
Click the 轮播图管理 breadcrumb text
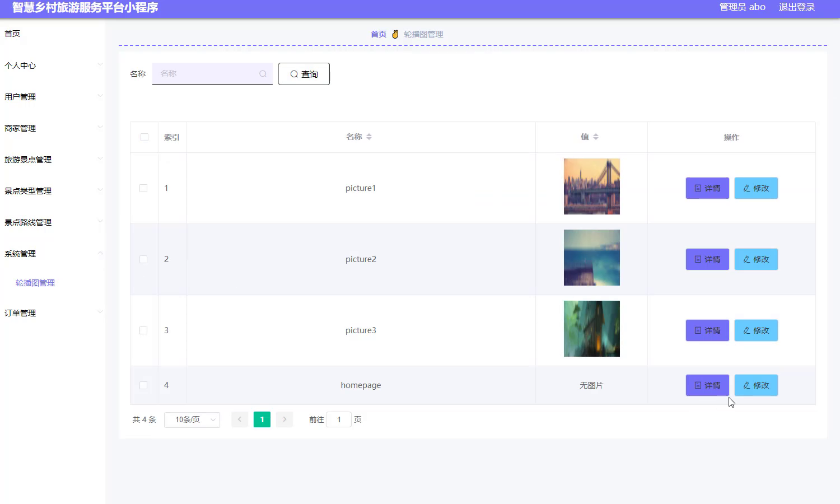(x=423, y=34)
